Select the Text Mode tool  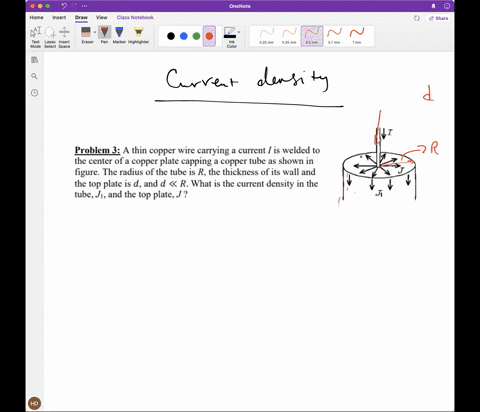coord(35,37)
